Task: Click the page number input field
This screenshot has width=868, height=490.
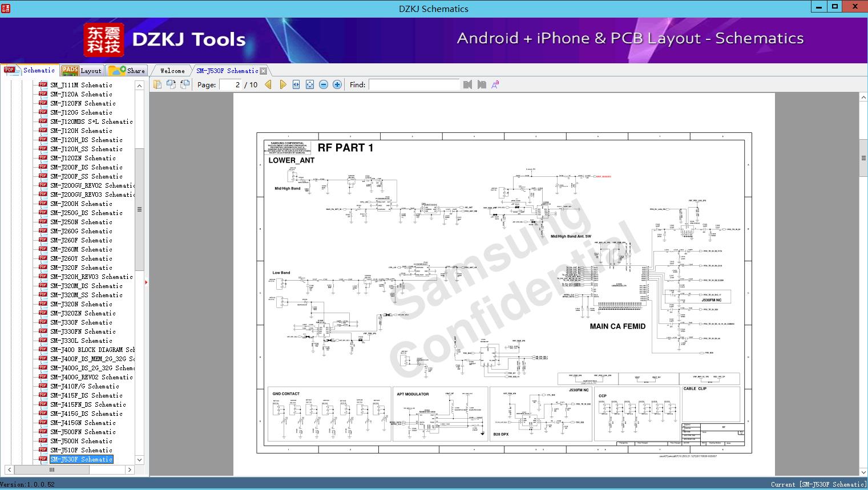Action: point(231,84)
